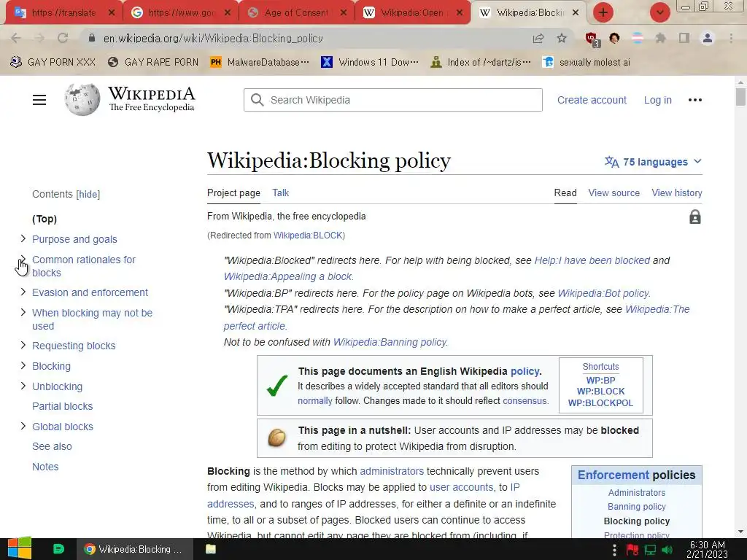The image size is (747, 560).
Task: Reload the page with the refresh icon
Action: 63,38
